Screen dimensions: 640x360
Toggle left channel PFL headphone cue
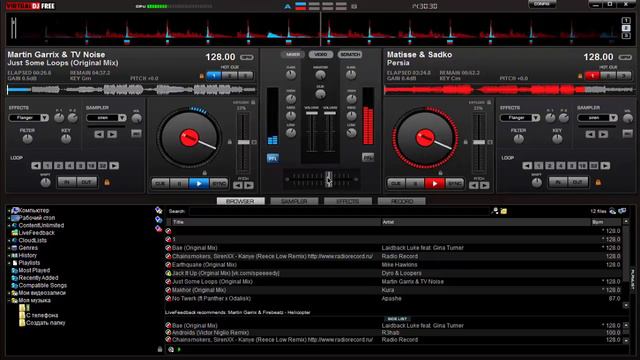[273, 158]
